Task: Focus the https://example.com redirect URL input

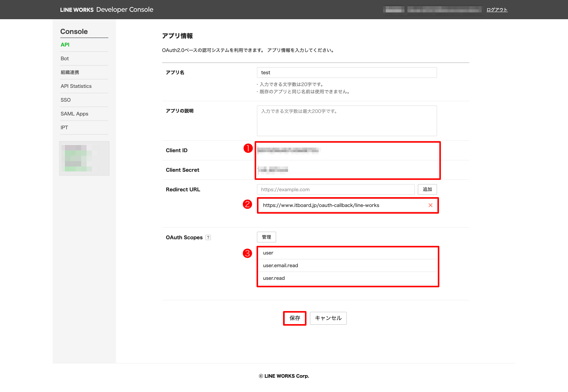Action: point(336,190)
